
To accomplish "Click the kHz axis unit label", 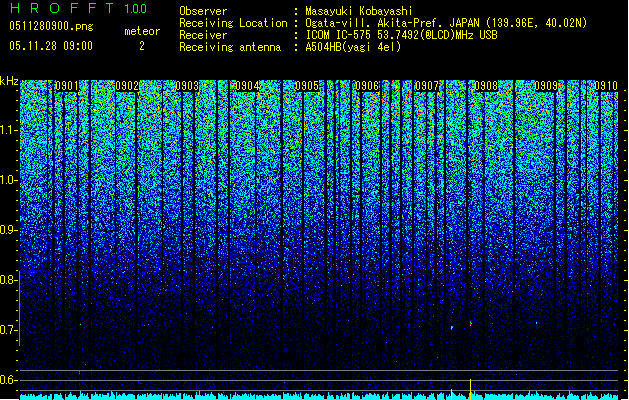I will click(9, 81).
